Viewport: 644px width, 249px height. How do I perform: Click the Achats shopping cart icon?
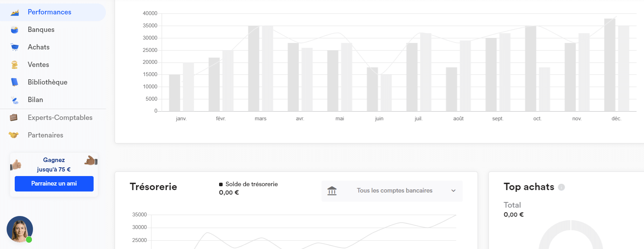click(14, 47)
